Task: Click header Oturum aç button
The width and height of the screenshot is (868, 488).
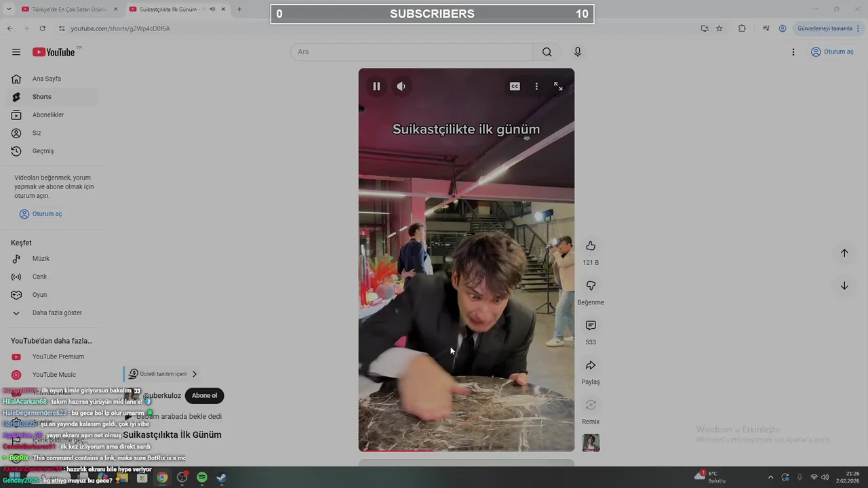Action: pos(832,52)
